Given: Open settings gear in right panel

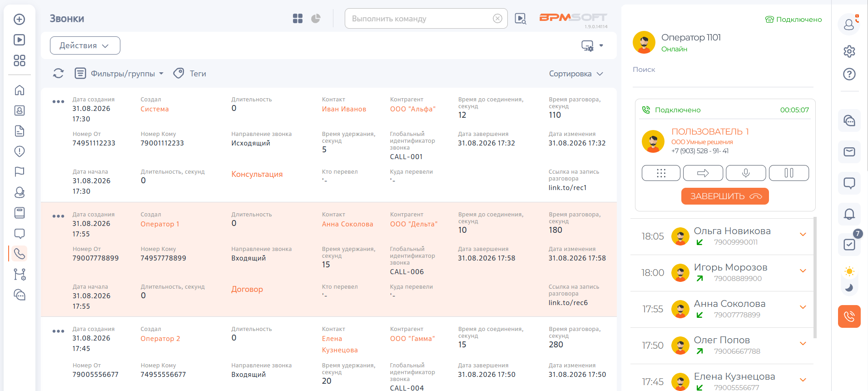Looking at the screenshot, I should (x=849, y=51).
